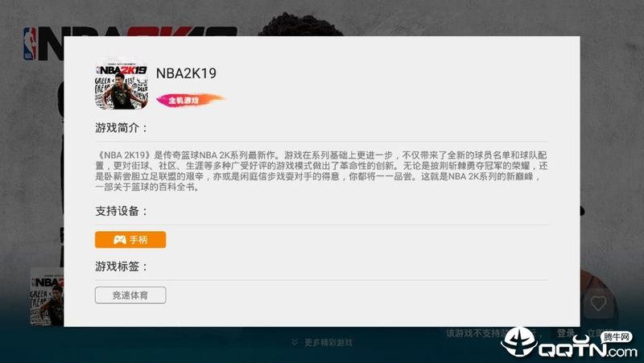Click the NBA2K19 title text in dialog
Image resolution: width=644 pixels, height=363 pixels.
coord(186,73)
